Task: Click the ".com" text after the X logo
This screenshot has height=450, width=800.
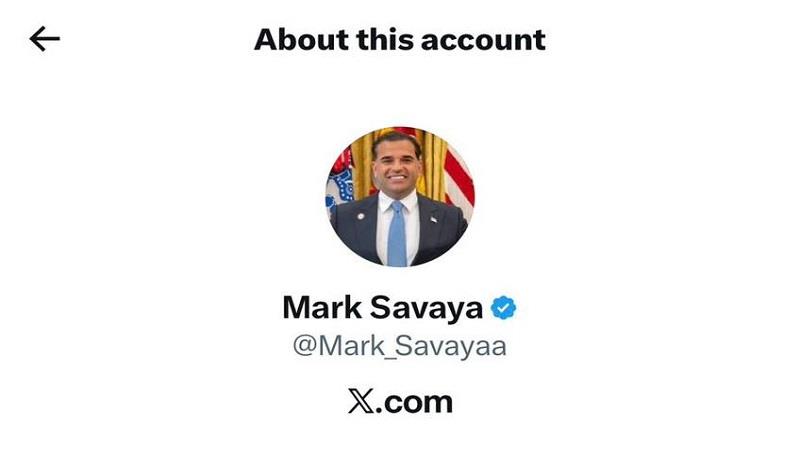Action: click(x=414, y=403)
